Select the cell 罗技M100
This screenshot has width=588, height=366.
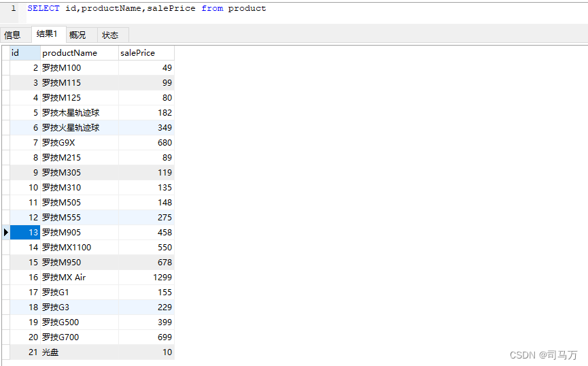click(80, 68)
